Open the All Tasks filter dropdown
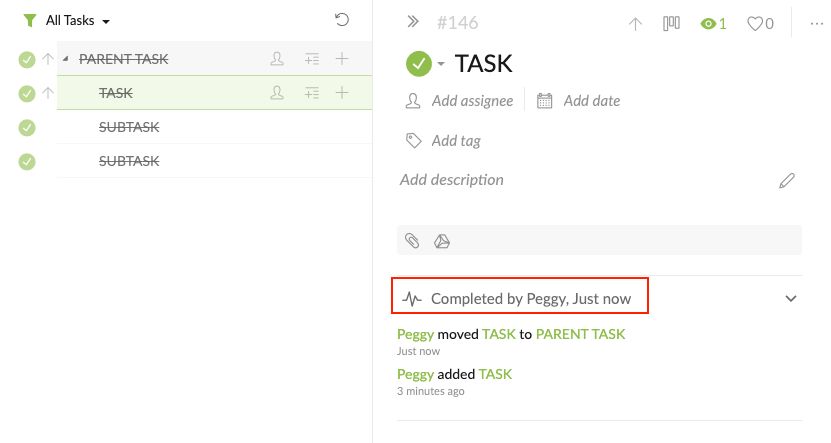The image size is (831, 443). [67, 21]
